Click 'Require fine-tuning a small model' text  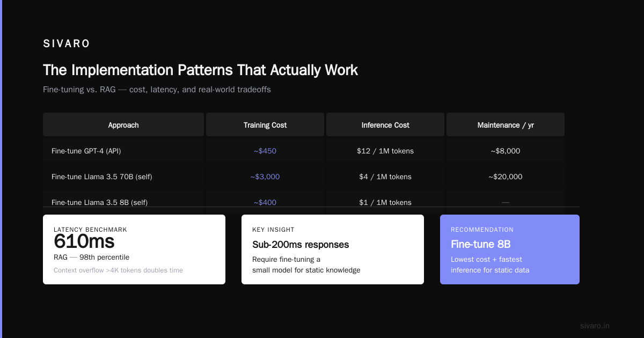pyautogui.click(x=306, y=264)
